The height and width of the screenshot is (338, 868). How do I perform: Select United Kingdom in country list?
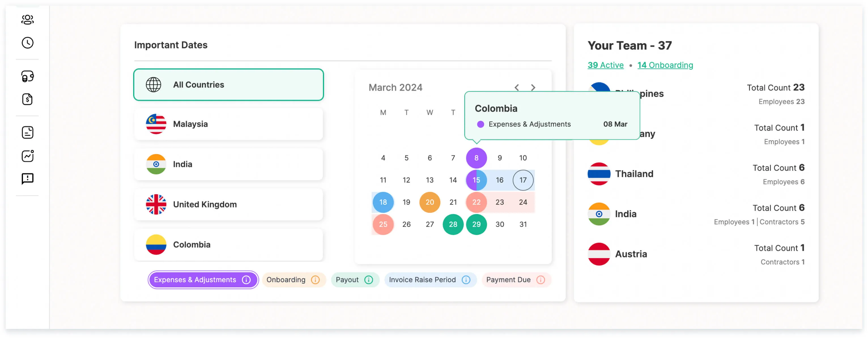tap(228, 205)
